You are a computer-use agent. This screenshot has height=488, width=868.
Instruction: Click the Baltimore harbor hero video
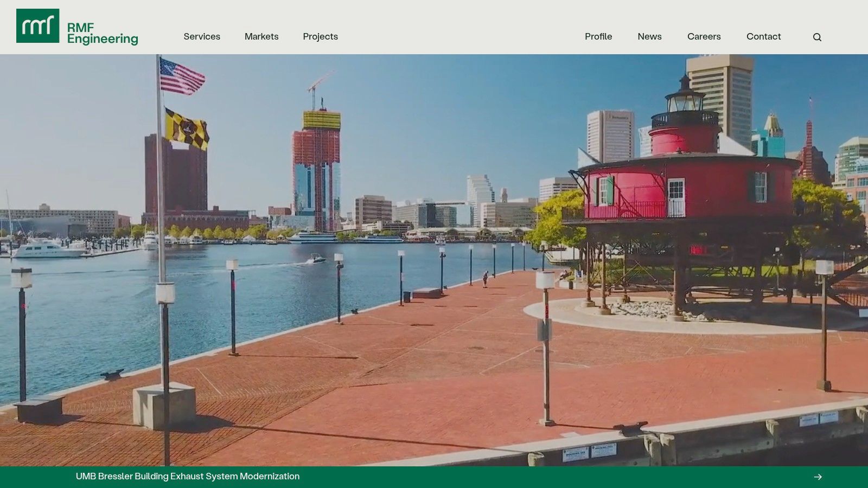(434, 260)
